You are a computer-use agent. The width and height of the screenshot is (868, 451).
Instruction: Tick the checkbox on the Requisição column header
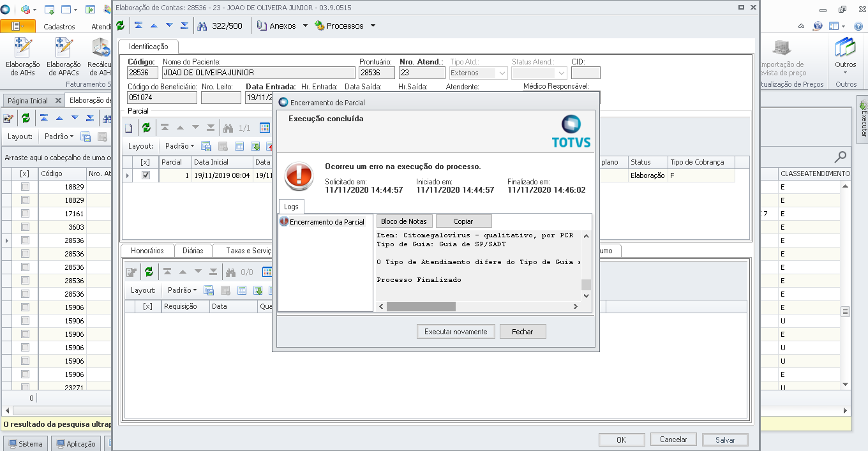pos(149,306)
